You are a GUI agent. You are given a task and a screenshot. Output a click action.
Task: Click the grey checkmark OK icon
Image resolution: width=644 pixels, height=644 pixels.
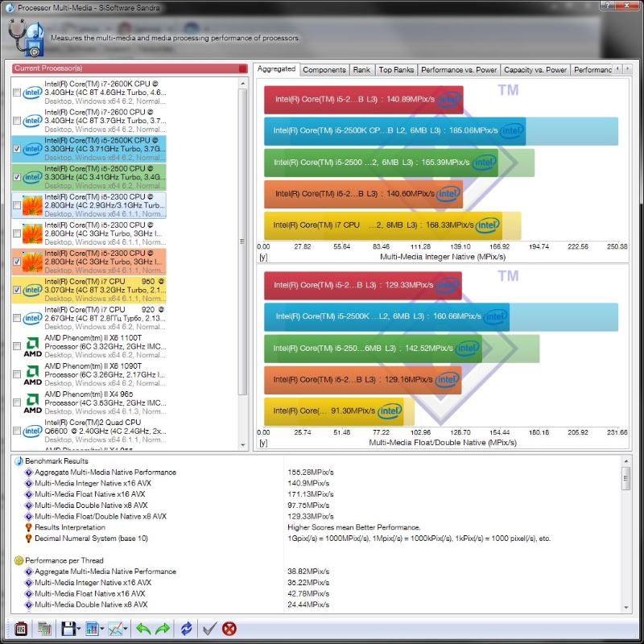(x=210, y=629)
